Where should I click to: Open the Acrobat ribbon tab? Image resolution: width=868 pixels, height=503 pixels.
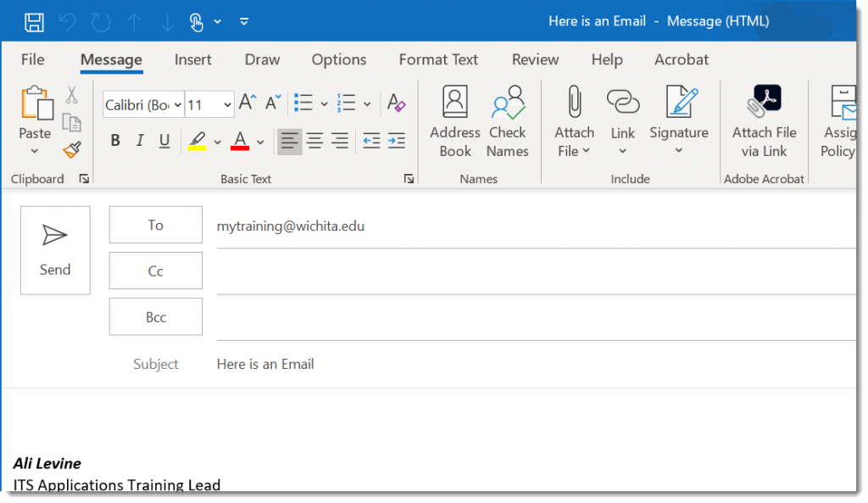[681, 59]
